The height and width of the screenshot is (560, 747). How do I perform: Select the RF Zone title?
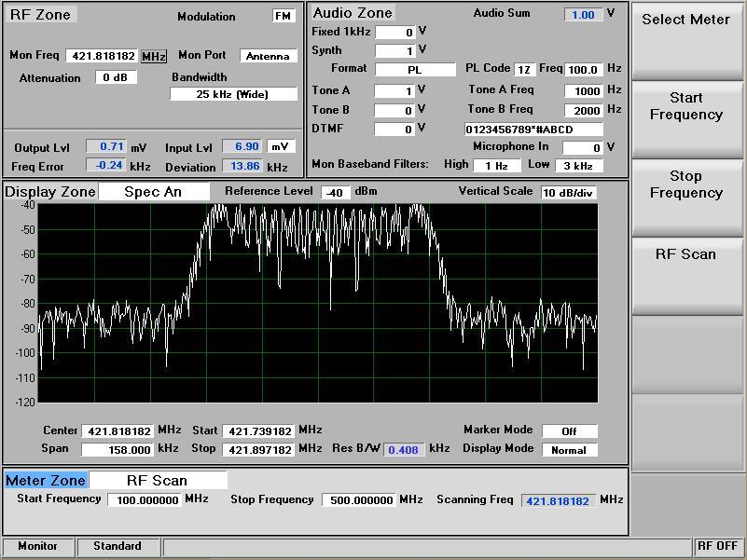40,15
